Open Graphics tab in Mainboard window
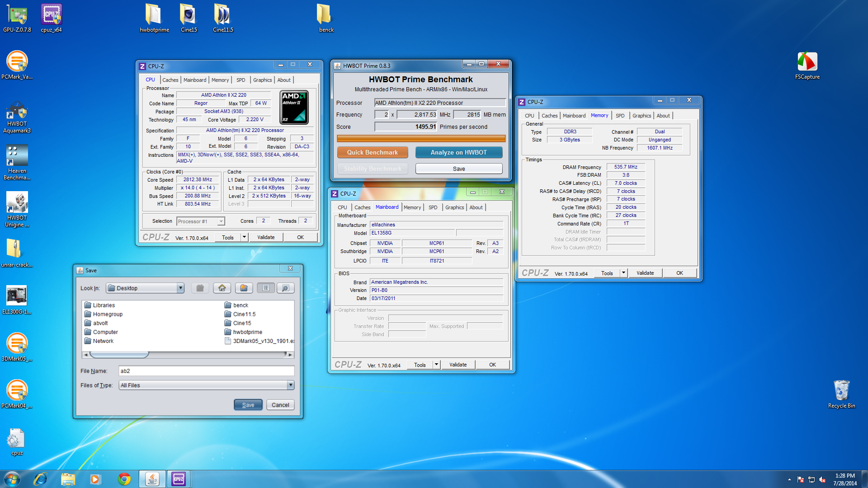Screen dimensions: 868x488 point(454,207)
